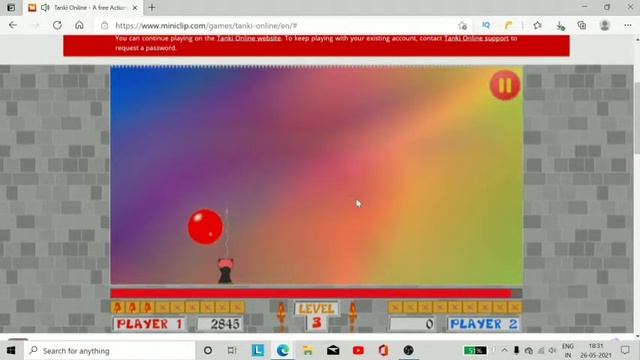This screenshot has width=640, height=360.
Task: Click the Player 2 score 0
Action: click(412, 324)
